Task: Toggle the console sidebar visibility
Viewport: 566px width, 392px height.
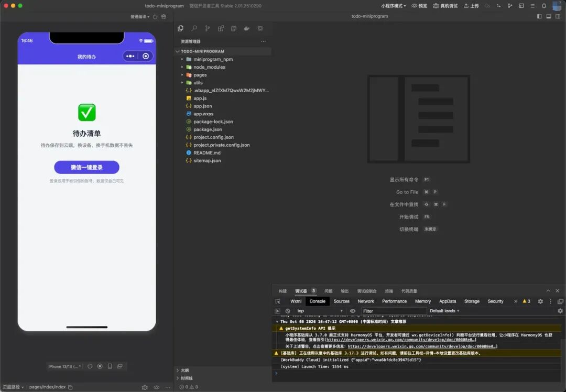Action: [277, 311]
